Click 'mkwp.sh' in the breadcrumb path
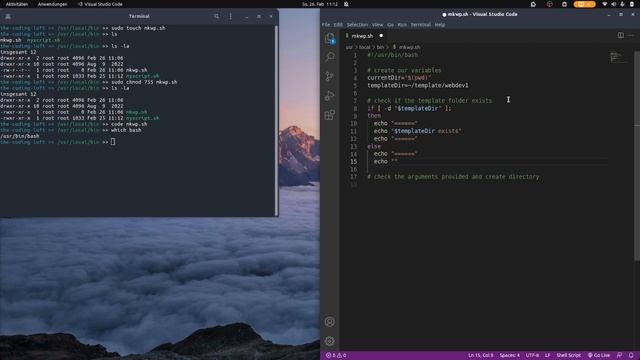The height and width of the screenshot is (360, 640). click(x=409, y=47)
